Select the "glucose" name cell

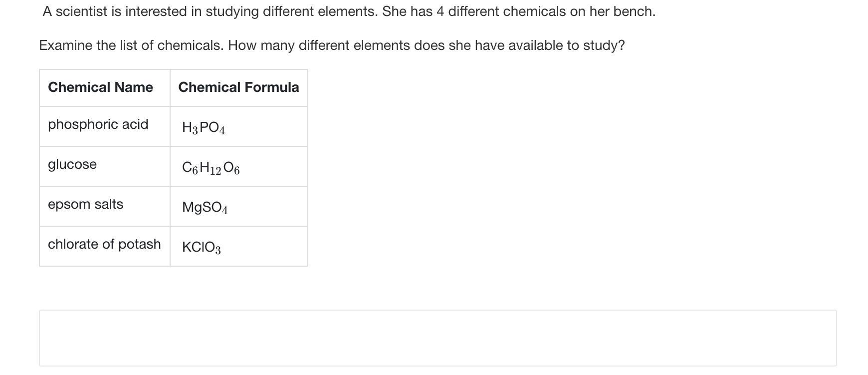coord(72,164)
